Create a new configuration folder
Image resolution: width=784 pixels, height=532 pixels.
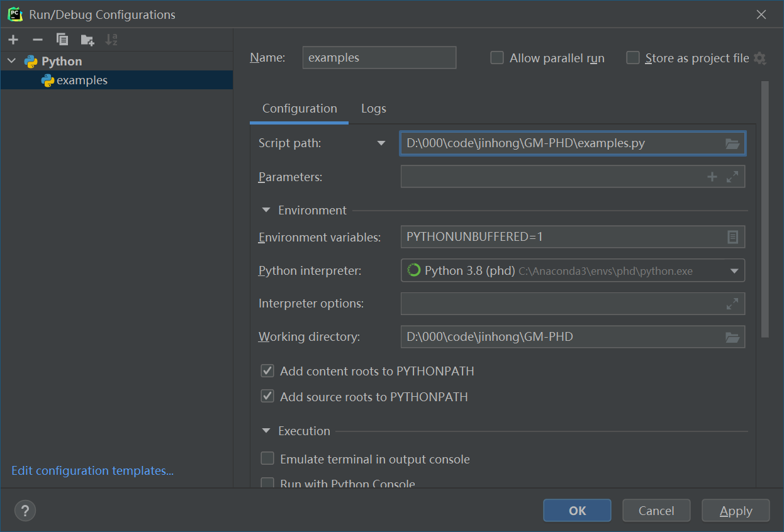tap(86, 39)
